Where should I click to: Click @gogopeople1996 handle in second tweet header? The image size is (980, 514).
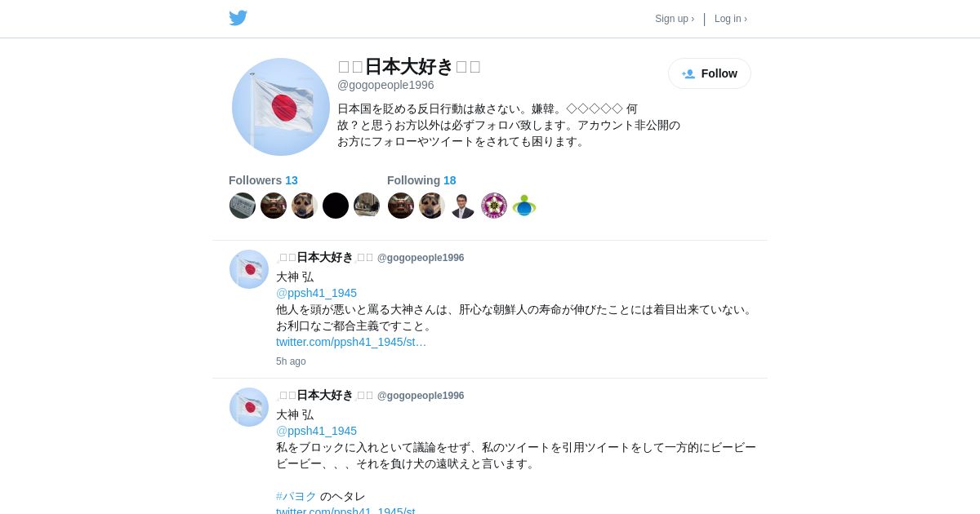pyautogui.click(x=421, y=396)
